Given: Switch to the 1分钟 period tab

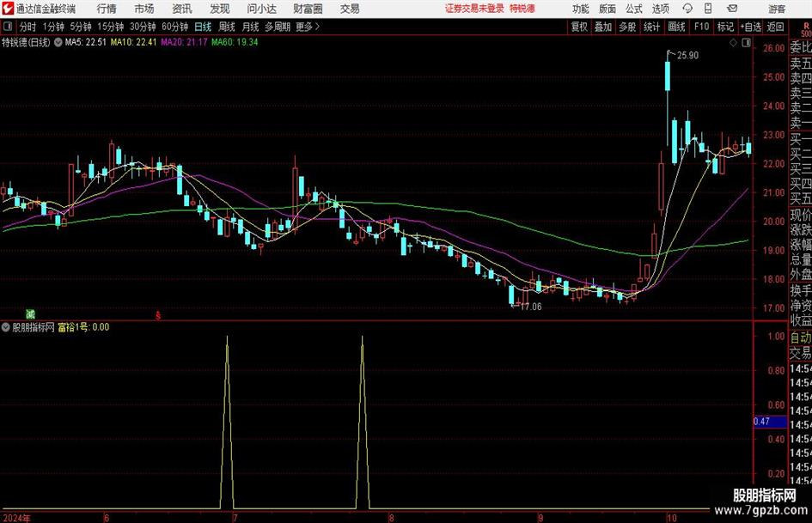Looking at the screenshot, I should [x=53, y=27].
